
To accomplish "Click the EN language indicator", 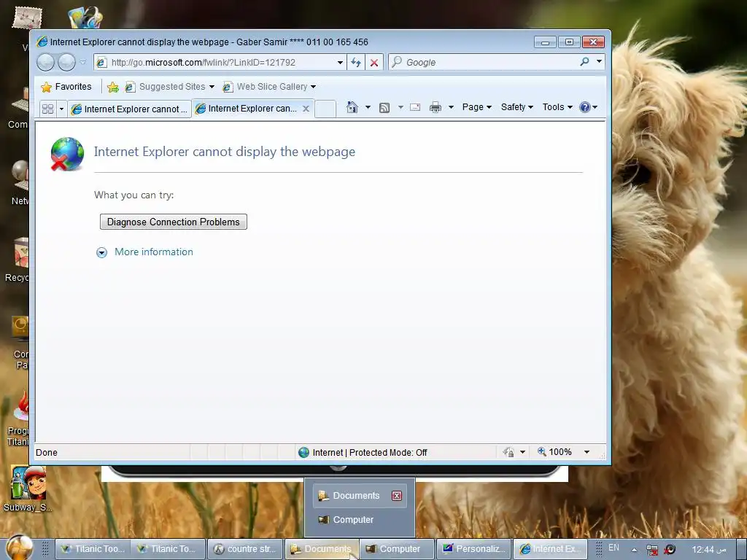I will [x=614, y=548].
